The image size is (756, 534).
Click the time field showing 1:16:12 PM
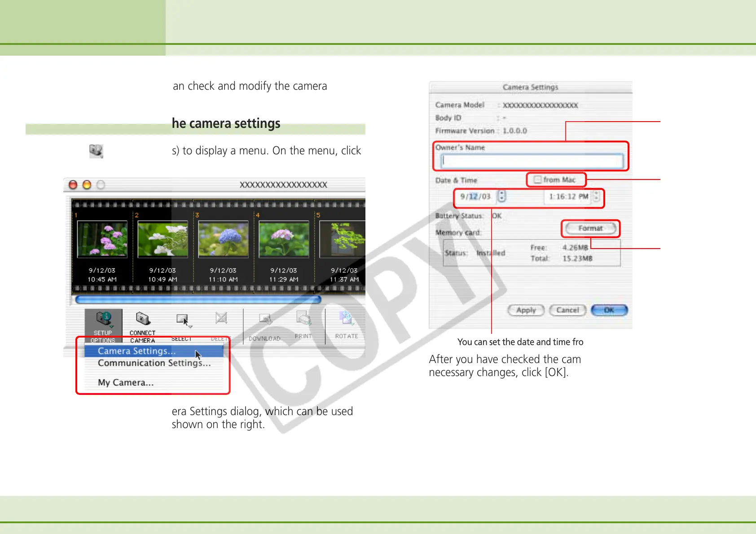click(568, 197)
